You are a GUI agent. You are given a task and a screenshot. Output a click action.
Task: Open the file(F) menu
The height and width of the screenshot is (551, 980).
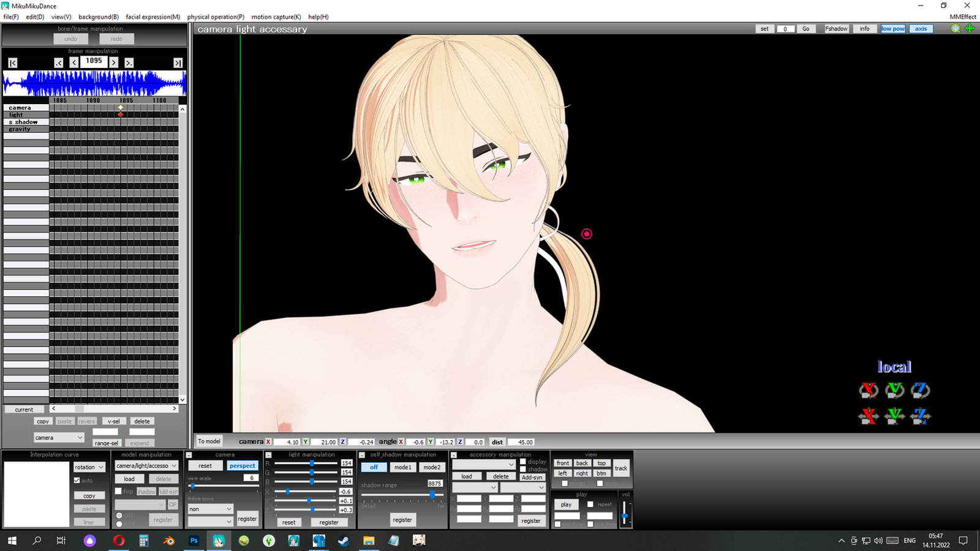(x=11, y=17)
